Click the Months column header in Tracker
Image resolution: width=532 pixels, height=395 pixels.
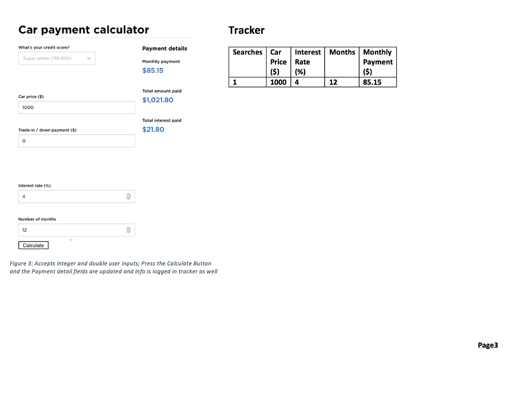tap(342, 52)
